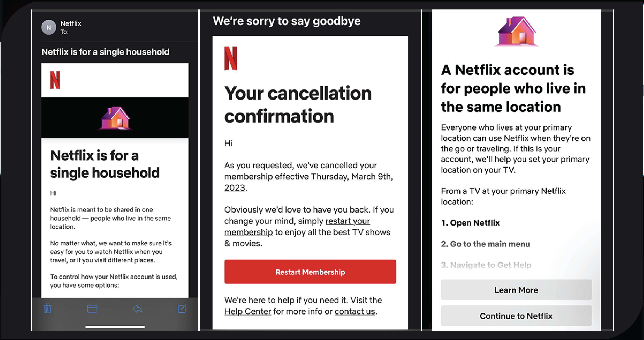Tap the Continue to Netflix button
Screen dimensions: 644x340
(516, 316)
